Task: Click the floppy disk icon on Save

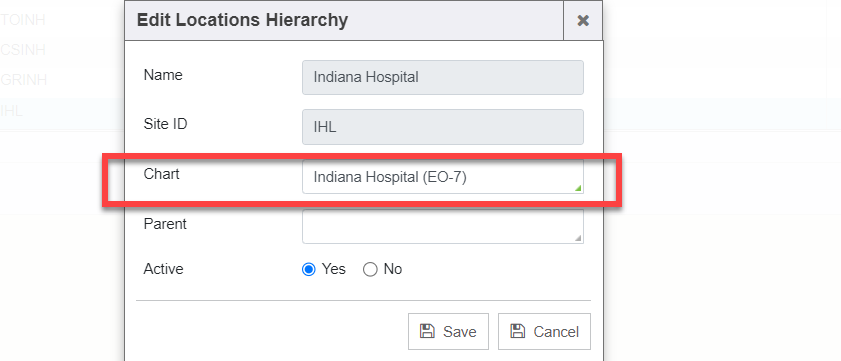Action: pos(427,331)
